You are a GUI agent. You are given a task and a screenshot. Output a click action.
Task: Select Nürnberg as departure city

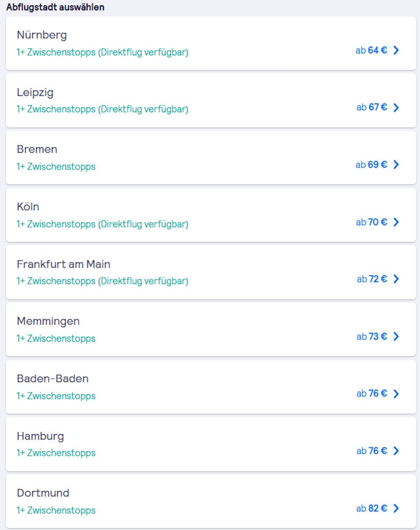(42, 35)
